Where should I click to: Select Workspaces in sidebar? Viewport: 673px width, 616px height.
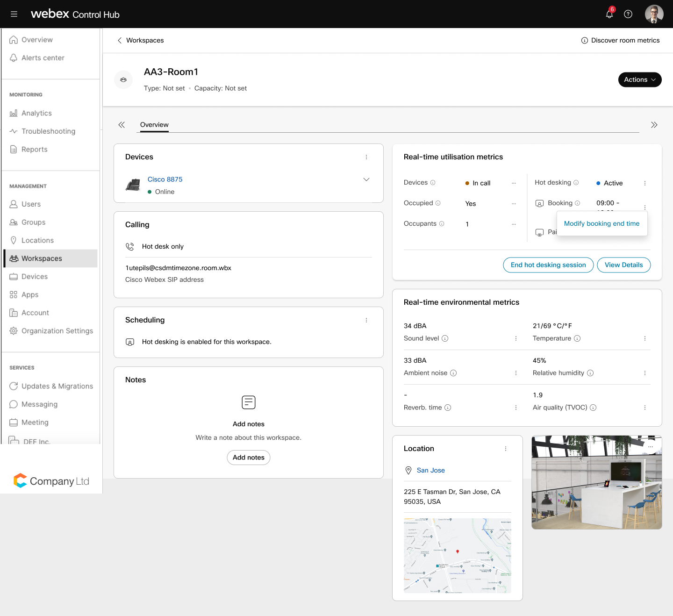point(50,258)
